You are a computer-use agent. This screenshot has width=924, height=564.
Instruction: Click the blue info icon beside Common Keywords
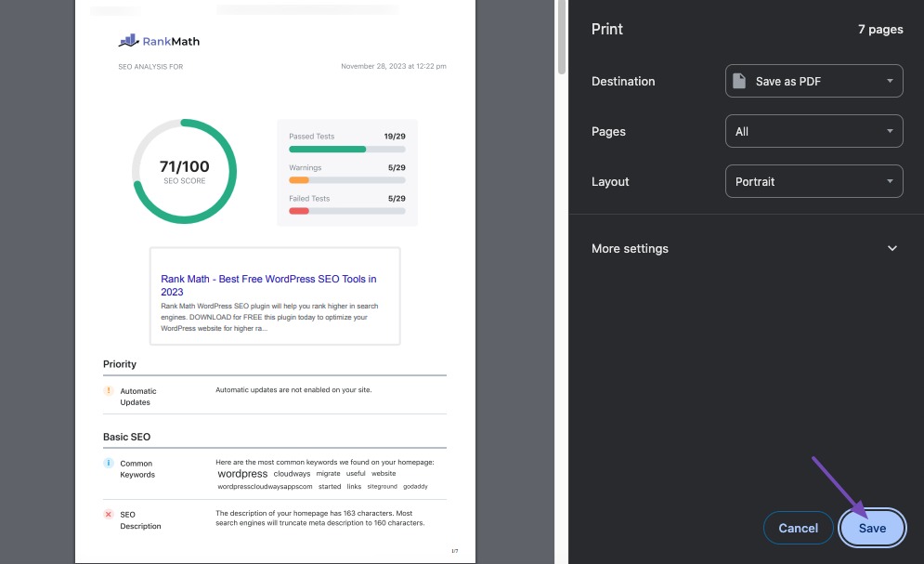coord(109,464)
